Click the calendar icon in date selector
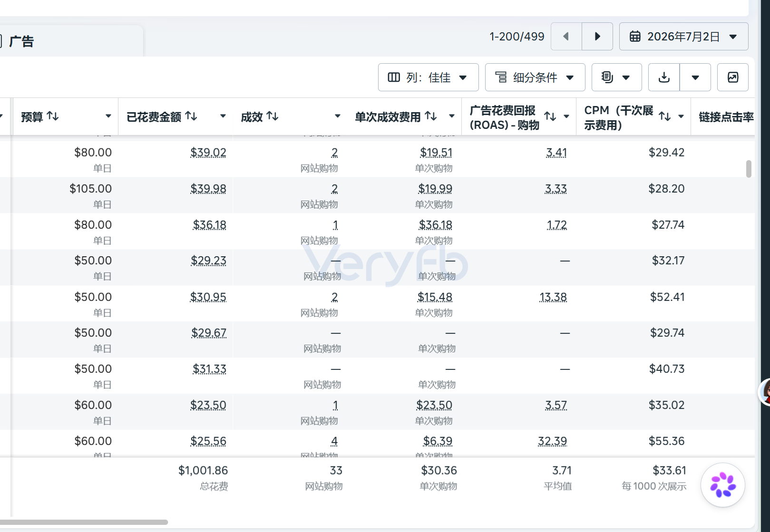770x532 pixels. coord(635,36)
